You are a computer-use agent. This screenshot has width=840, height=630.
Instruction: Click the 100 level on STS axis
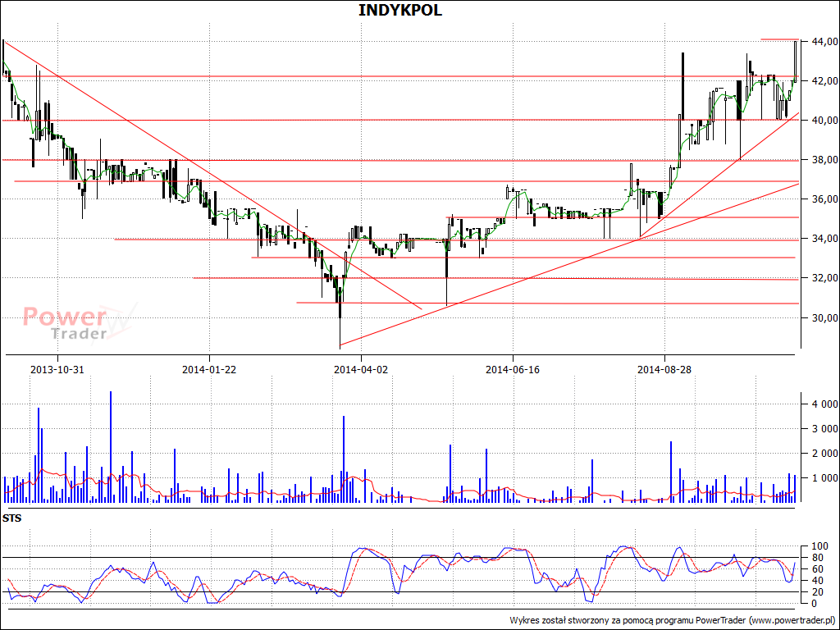[820, 546]
